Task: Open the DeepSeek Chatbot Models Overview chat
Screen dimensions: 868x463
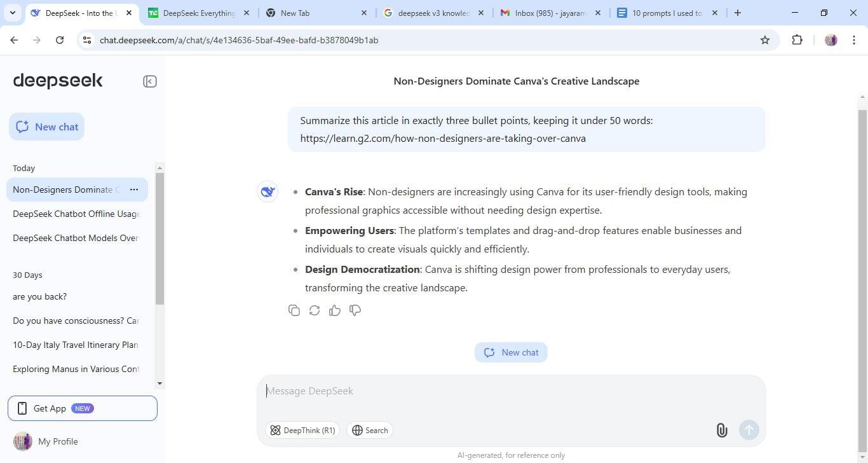Action: (x=77, y=238)
